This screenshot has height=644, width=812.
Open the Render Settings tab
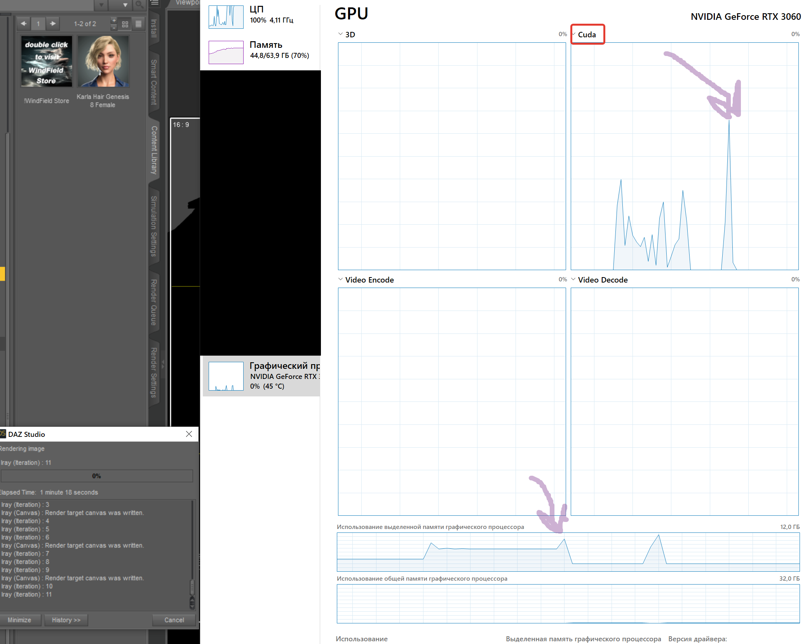154,372
